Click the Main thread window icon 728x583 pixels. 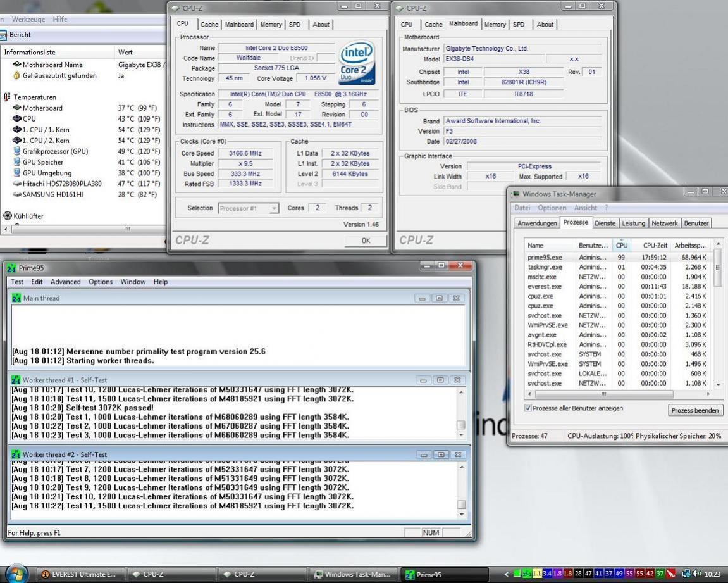pos(16,298)
